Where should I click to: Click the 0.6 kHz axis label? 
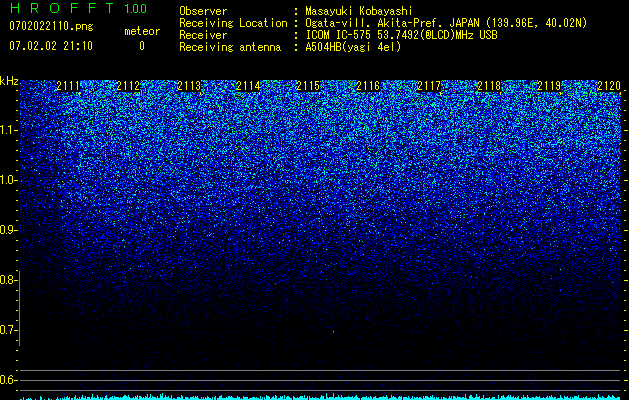[x=8, y=380]
